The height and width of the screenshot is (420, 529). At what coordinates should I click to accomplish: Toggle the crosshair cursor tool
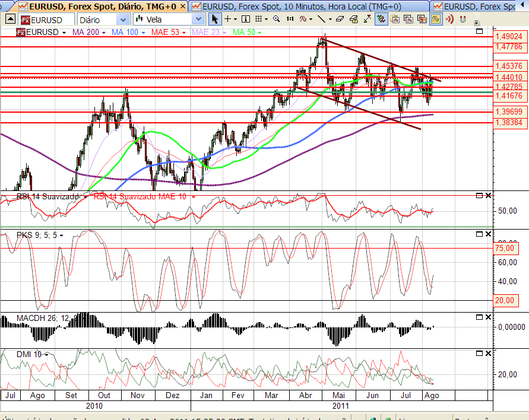(x=228, y=19)
